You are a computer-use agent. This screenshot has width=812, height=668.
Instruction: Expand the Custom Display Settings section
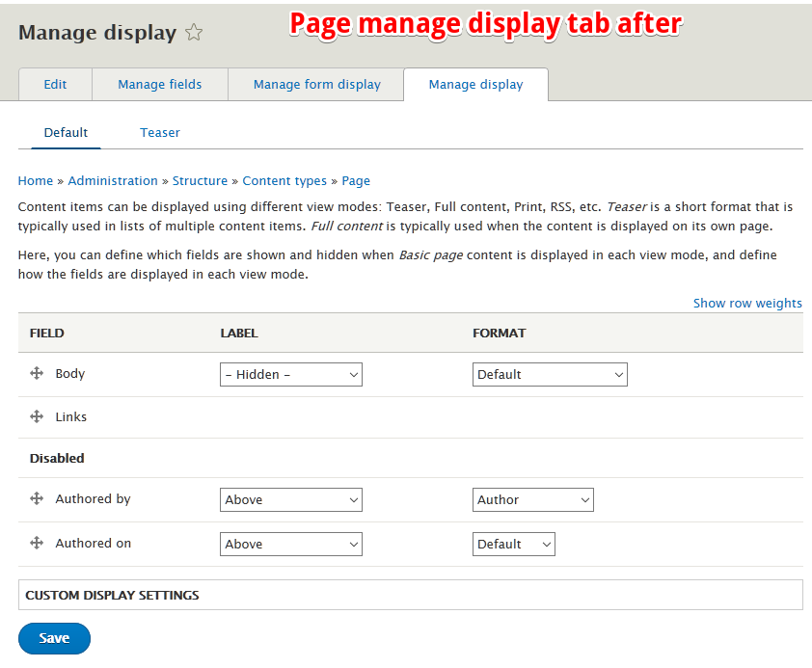point(111,595)
